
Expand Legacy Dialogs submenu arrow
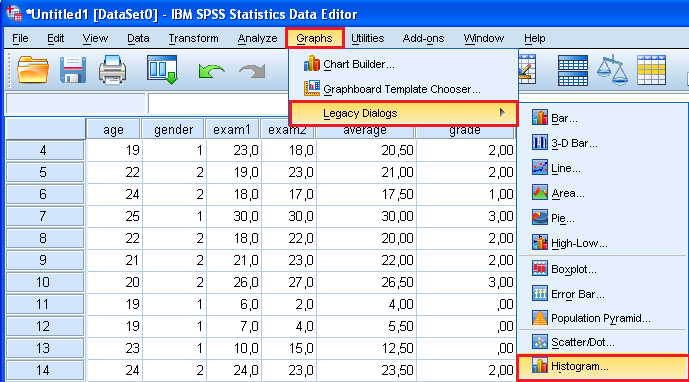click(x=502, y=113)
